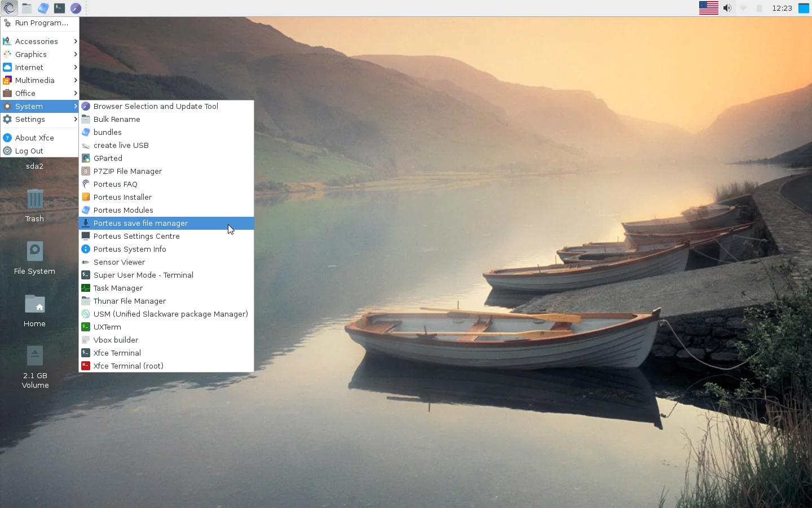Launch the web browser from the top panel
Screen dimensions: 812x508
(76, 8)
